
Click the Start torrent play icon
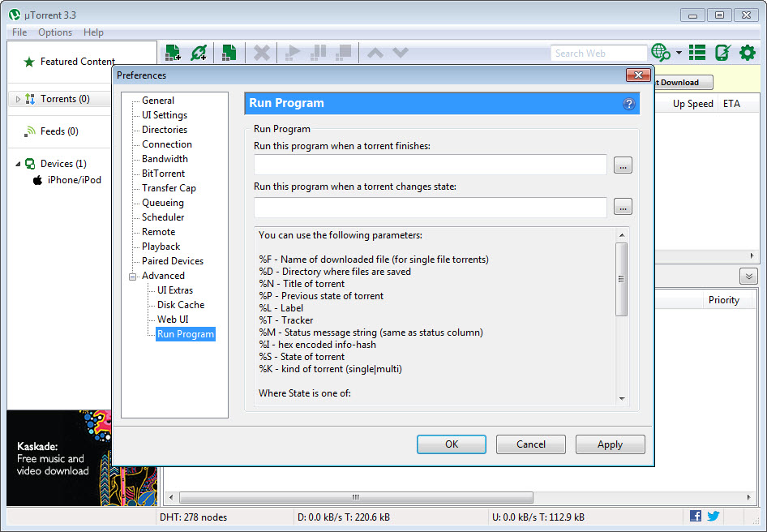(x=292, y=53)
